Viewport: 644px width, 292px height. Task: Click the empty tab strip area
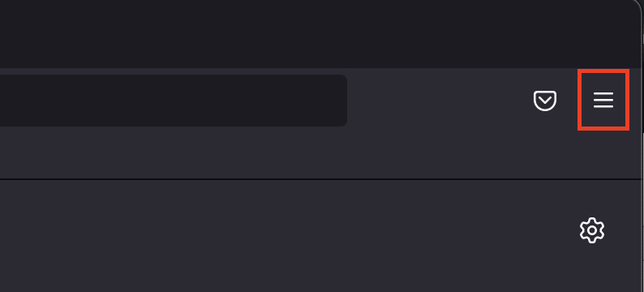tap(320, 34)
